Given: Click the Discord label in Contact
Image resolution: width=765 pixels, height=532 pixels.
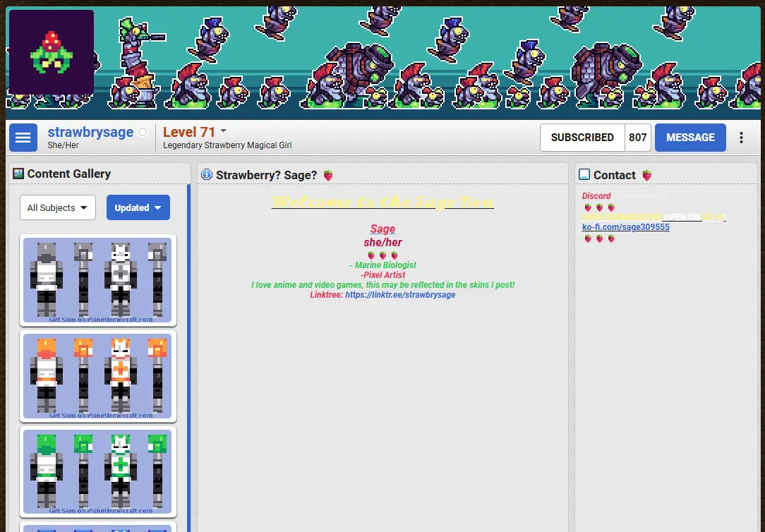Looking at the screenshot, I should pos(596,196).
